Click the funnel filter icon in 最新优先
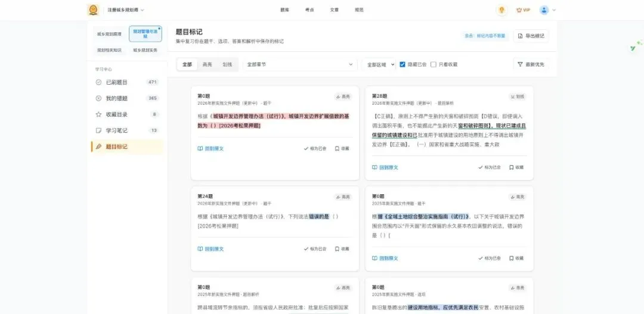The image size is (644, 314). pos(520,64)
